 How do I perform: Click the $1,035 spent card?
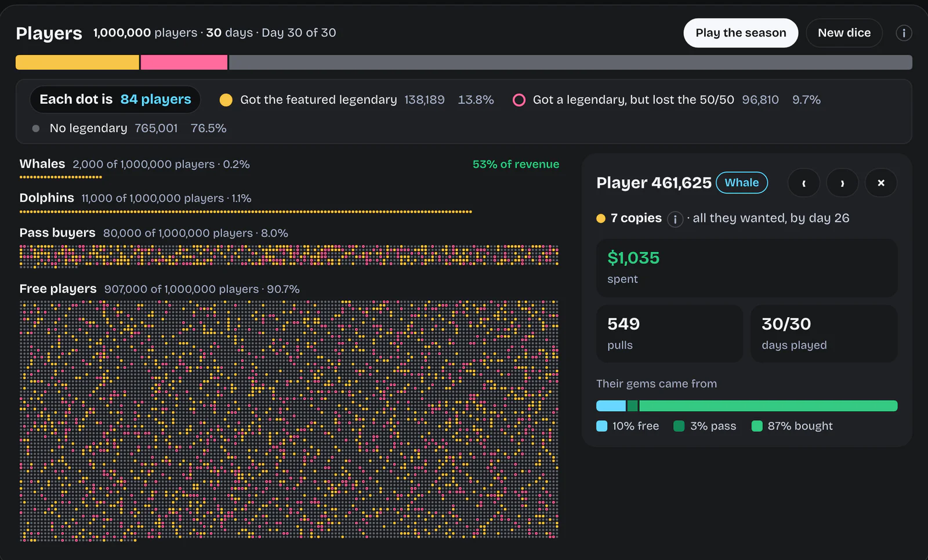[x=747, y=268]
